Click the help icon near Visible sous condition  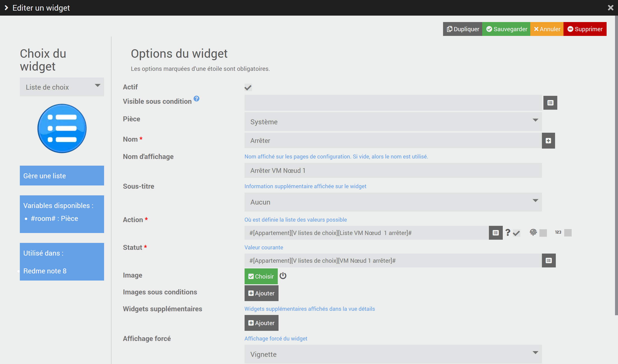tap(197, 99)
